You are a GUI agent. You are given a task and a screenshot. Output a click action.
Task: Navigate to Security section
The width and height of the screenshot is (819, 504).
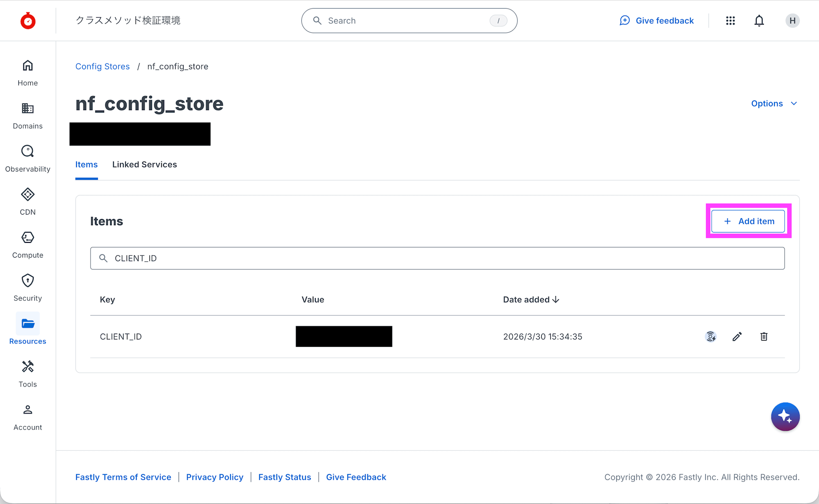[x=27, y=288]
